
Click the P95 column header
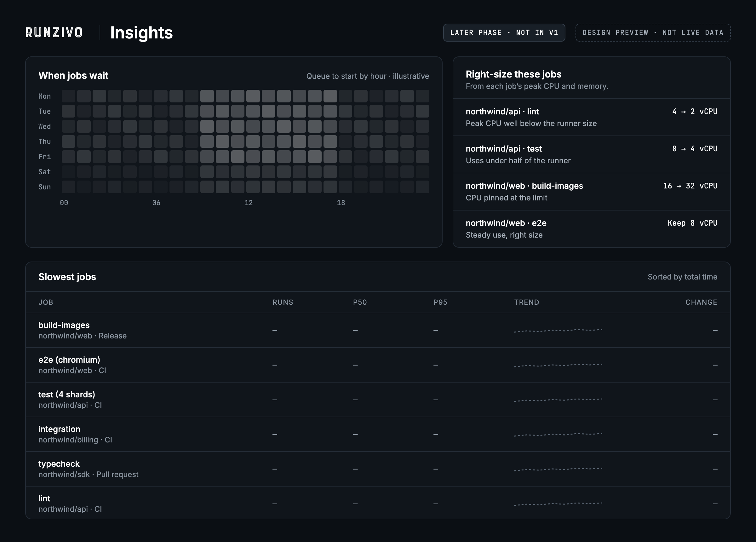(x=440, y=302)
